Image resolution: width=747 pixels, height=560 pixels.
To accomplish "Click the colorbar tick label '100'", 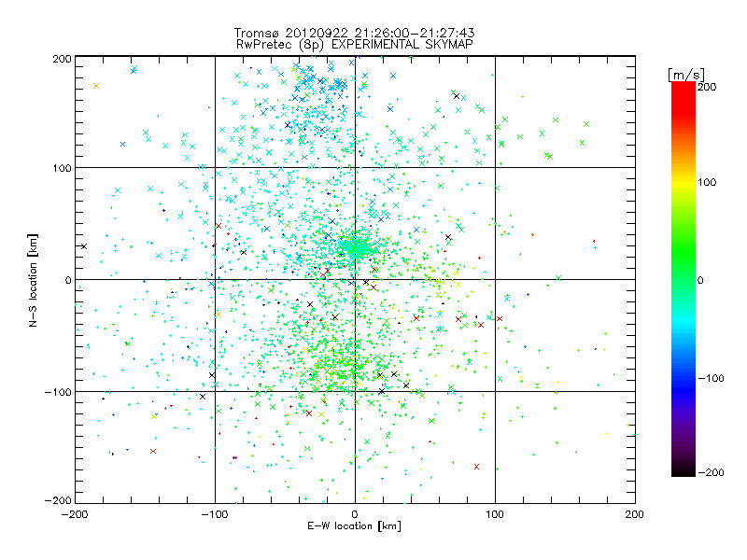I will coord(707,182).
